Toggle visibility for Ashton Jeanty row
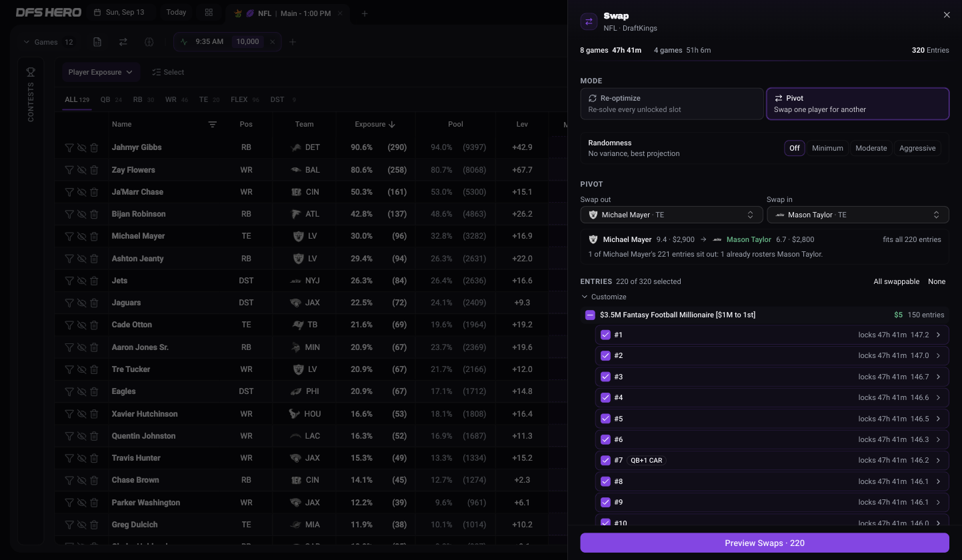The height and width of the screenshot is (560, 962). [81, 259]
